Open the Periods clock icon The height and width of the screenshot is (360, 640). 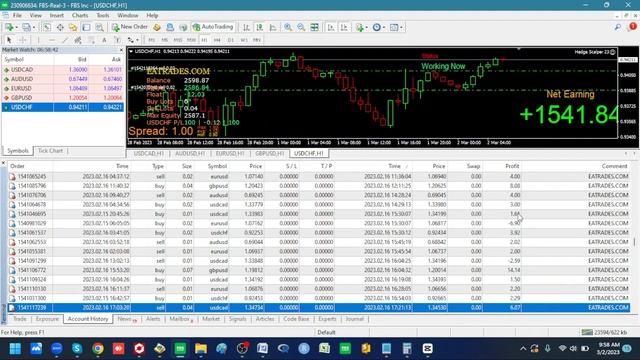click(x=376, y=27)
